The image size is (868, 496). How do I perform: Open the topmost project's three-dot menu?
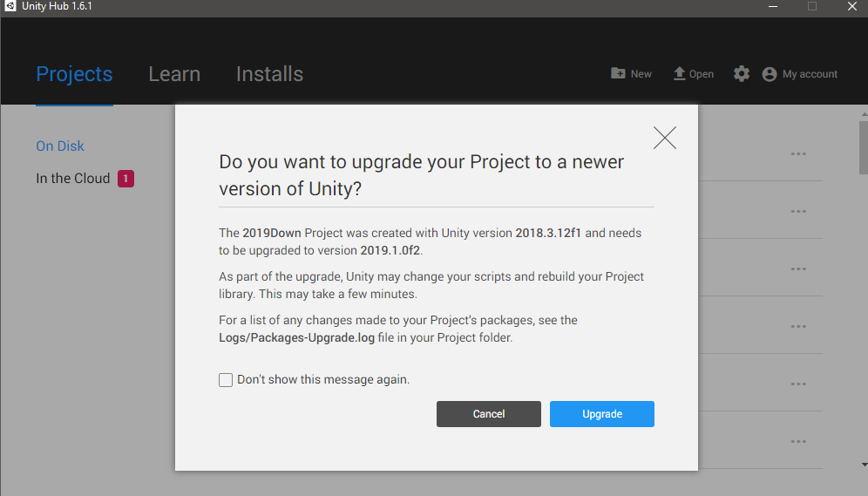click(798, 153)
